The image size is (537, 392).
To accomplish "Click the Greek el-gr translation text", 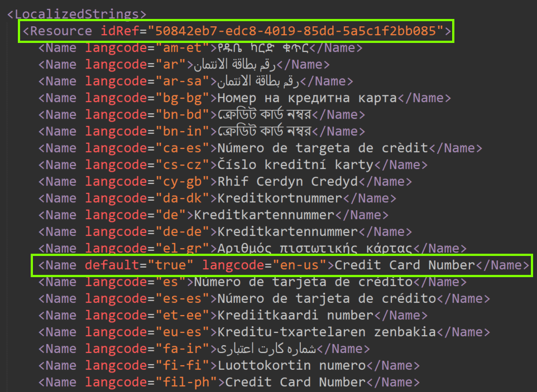I will [x=315, y=248].
